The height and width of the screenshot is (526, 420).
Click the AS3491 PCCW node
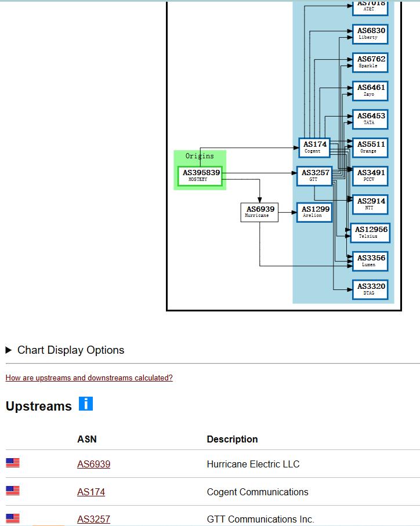click(x=370, y=176)
